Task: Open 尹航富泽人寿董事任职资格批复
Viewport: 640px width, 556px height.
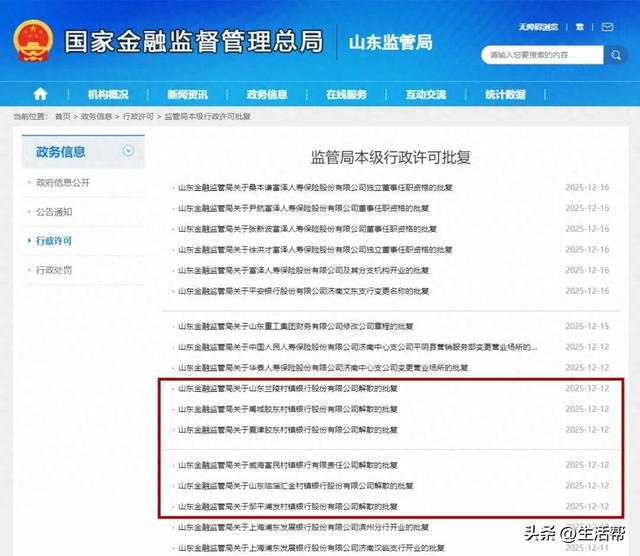Action: [x=303, y=208]
